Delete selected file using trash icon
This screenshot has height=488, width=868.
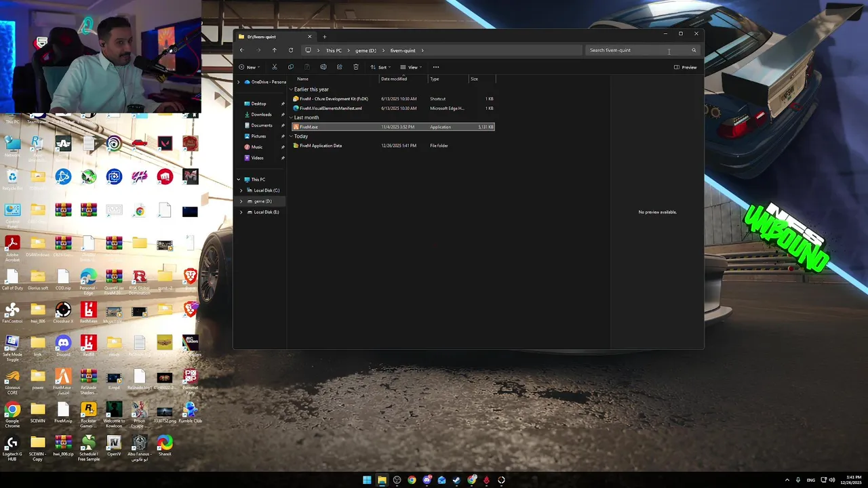pyautogui.click(x=355, y=67)
